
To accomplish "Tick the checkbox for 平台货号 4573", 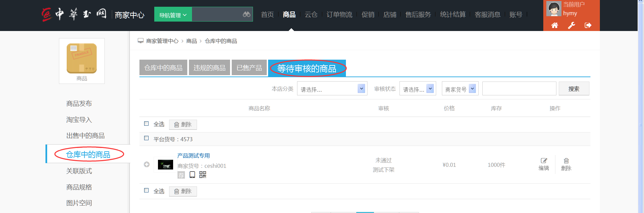I will [146, 138].
